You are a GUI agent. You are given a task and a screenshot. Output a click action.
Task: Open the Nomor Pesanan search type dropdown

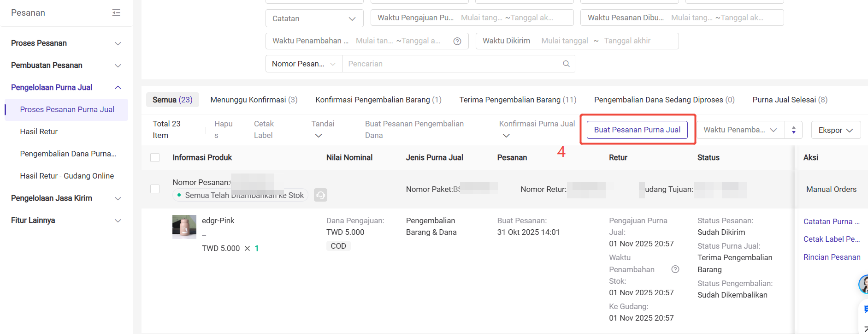pos(304,64)
